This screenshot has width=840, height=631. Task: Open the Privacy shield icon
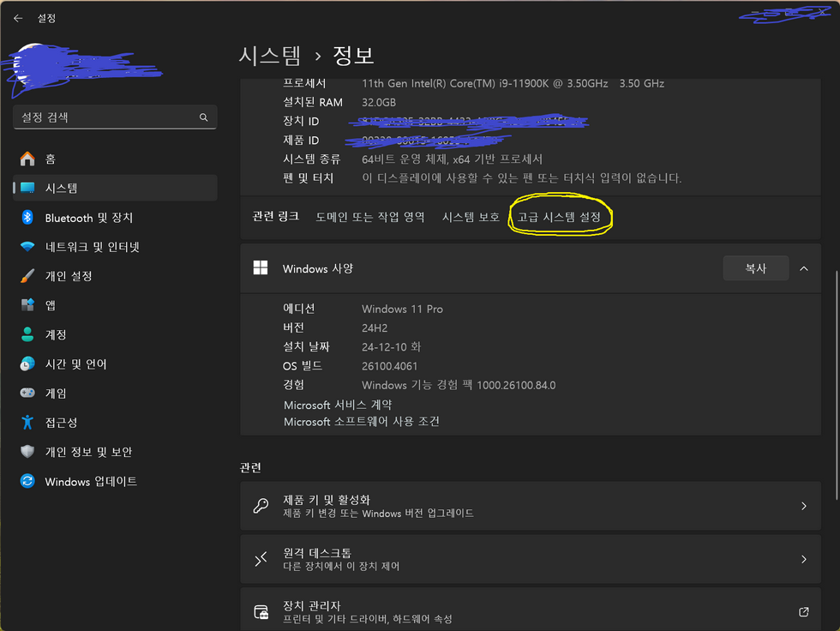[x=27, y=452]
